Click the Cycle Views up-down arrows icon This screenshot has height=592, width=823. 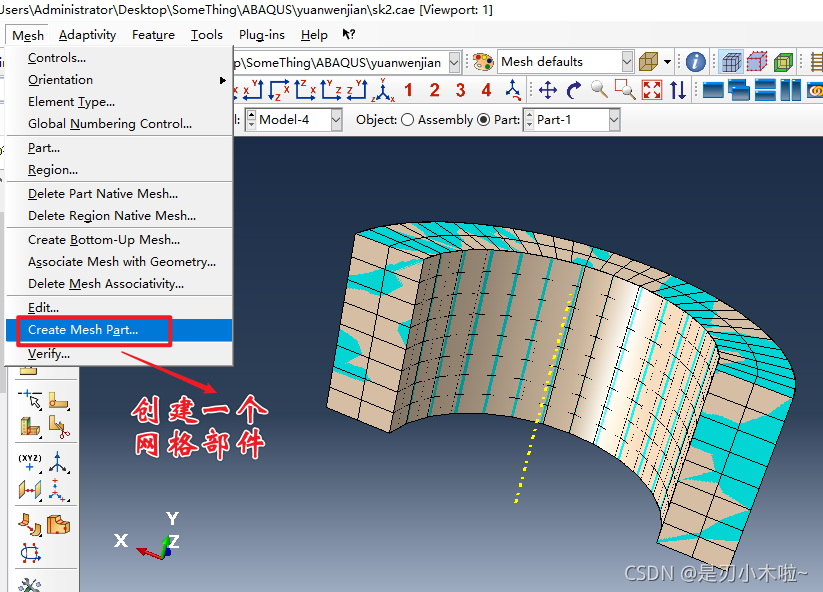[678, 90]
